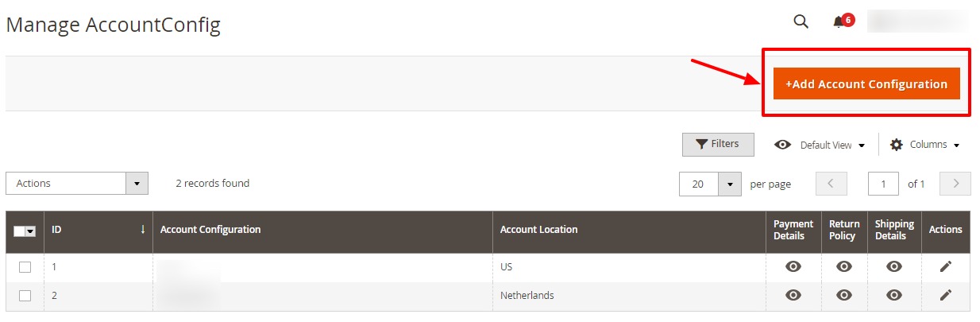Open the Filters button

pos(718,144)
